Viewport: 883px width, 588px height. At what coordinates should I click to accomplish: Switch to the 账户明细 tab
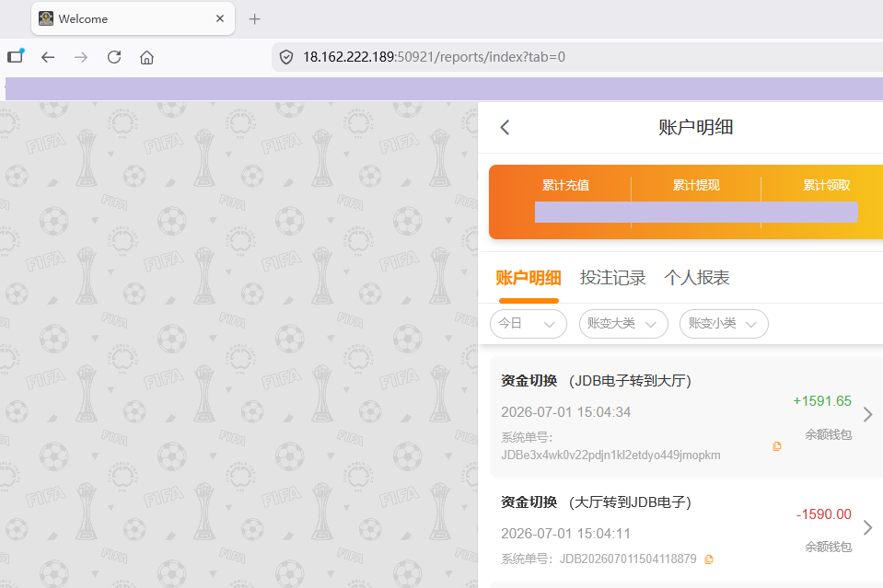coord(529,277)
